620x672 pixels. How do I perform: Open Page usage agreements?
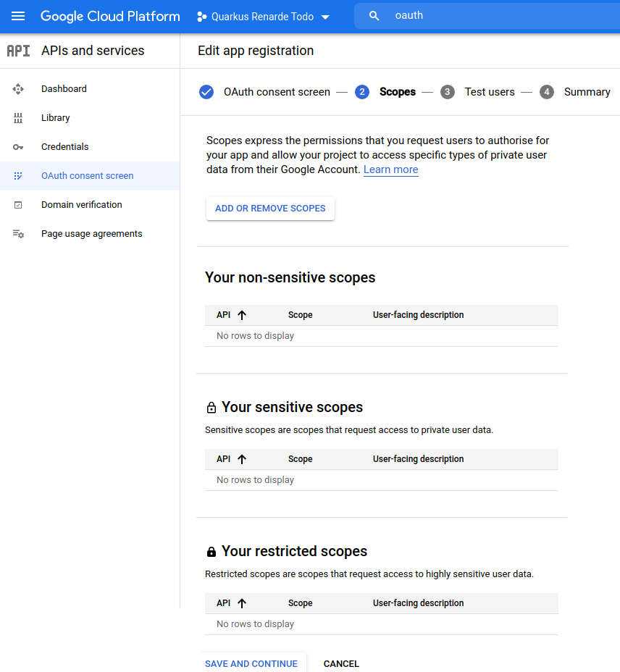tap(91, 233)
